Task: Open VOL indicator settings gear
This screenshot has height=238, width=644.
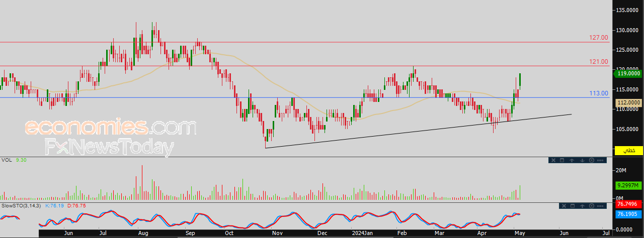Action: (x=592, y=160)
